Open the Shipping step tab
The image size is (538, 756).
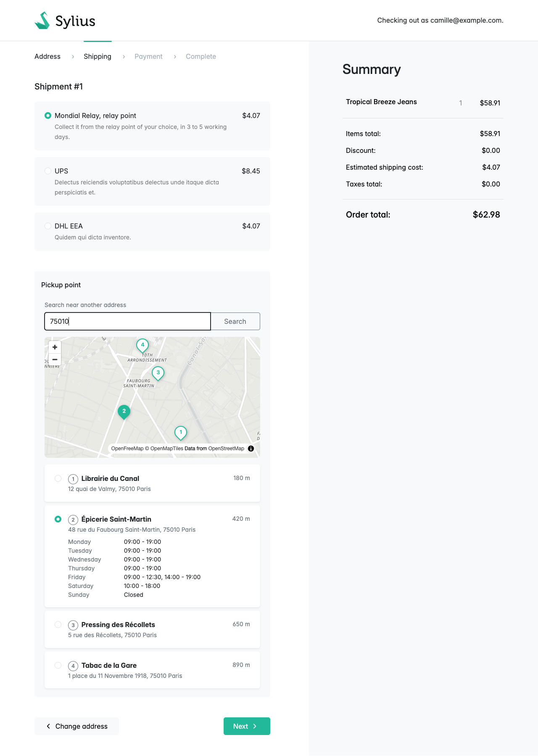click(x=98, y=56)
